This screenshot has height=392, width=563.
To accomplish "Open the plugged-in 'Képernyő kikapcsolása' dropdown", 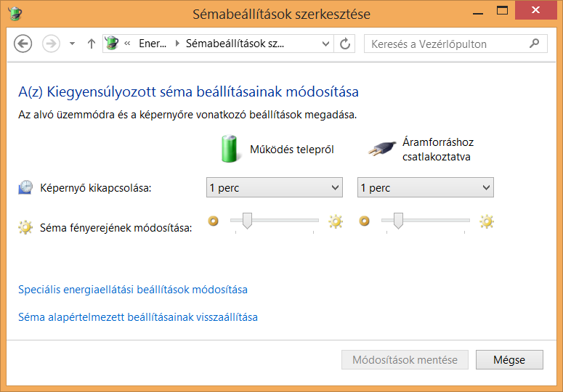I will pyautogui.click(x=426, y=187).
